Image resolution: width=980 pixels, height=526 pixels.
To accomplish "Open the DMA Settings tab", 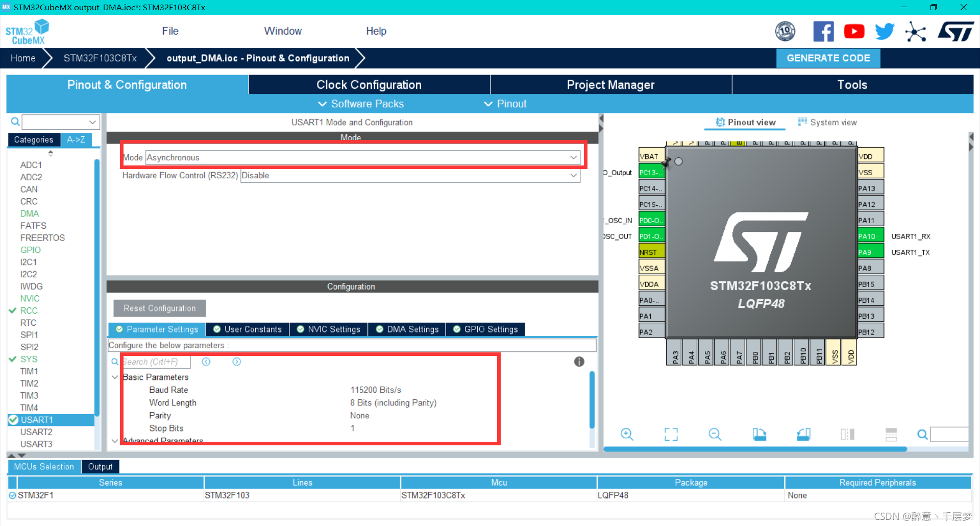I will pos(407,329).
